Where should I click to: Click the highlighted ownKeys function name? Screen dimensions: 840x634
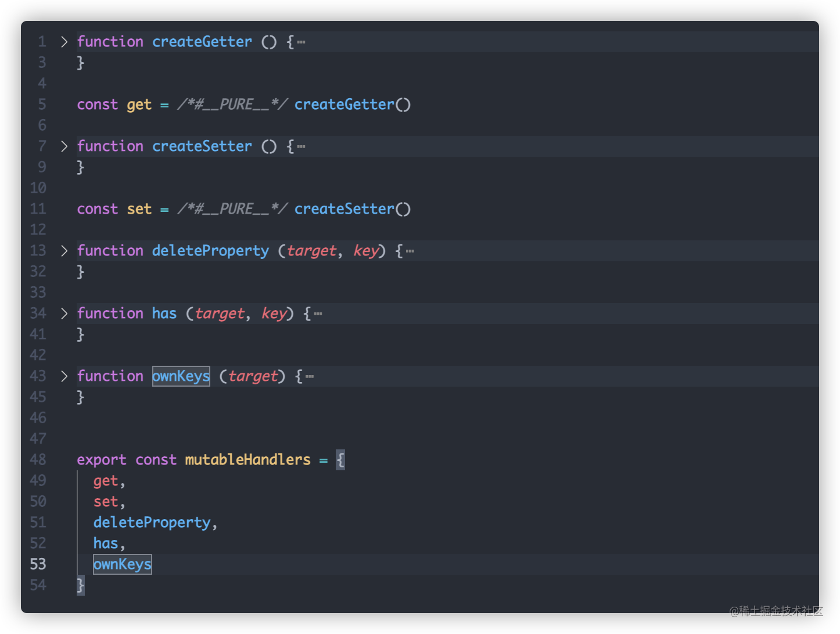181,376
